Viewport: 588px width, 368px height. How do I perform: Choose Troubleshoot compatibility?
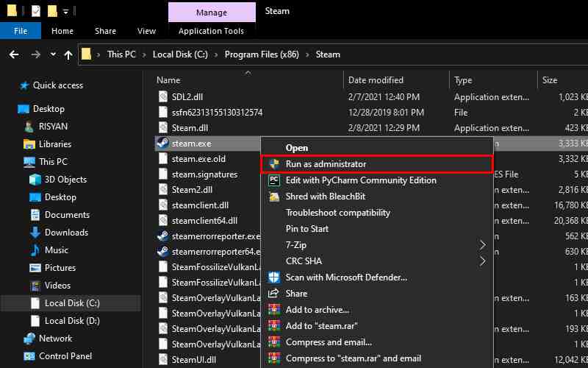377,213
